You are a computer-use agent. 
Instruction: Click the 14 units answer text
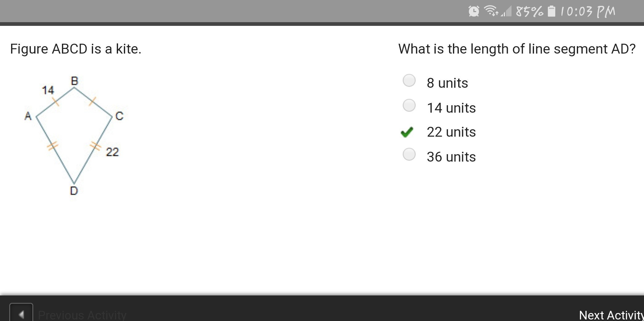tap(451, 108)
